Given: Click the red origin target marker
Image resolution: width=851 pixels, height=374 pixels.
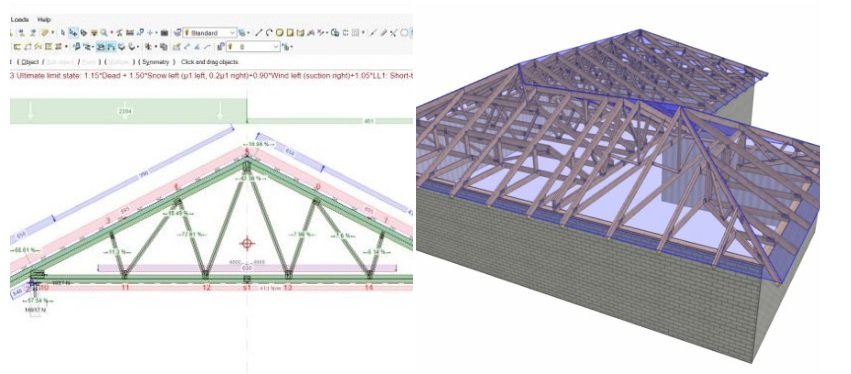Looking at the screenshot, I should [x=247, y=243].
